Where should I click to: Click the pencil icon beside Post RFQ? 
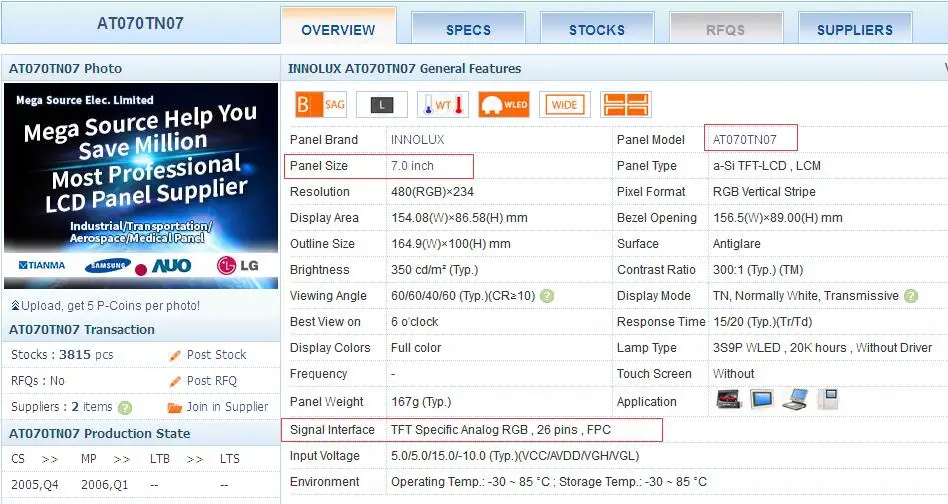pyautogui.click(x=175, y=381)
